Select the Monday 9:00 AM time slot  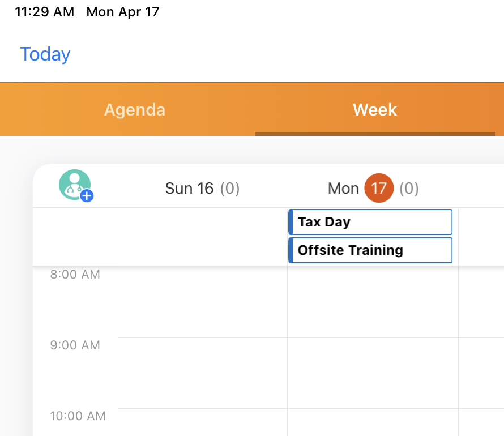[x=373, y=373]
